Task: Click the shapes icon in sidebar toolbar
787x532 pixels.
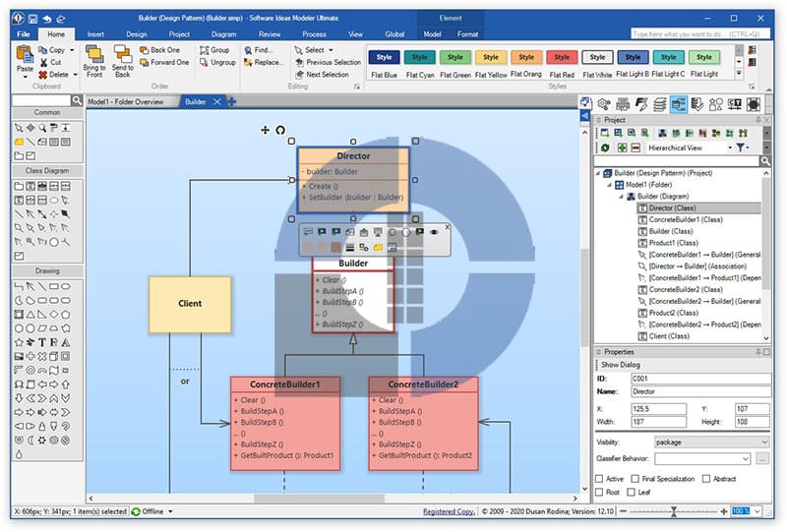Action: [716, 104]
